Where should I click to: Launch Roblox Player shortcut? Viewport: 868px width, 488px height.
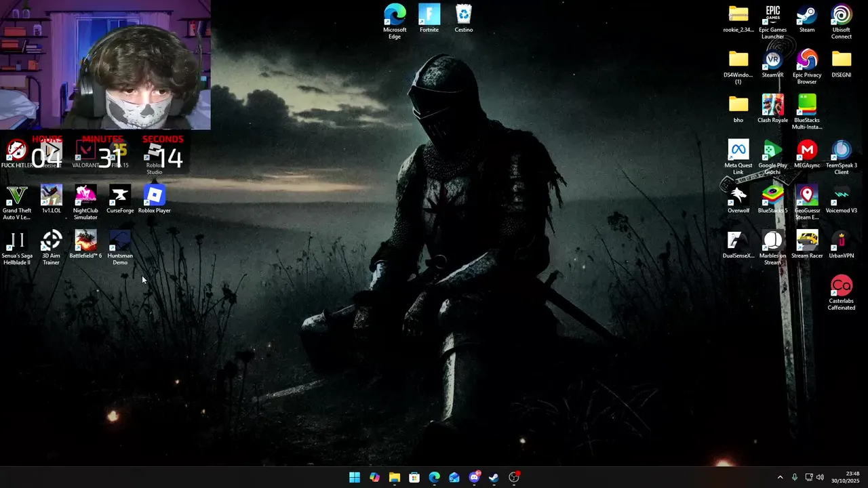click(x=155, y=199)
